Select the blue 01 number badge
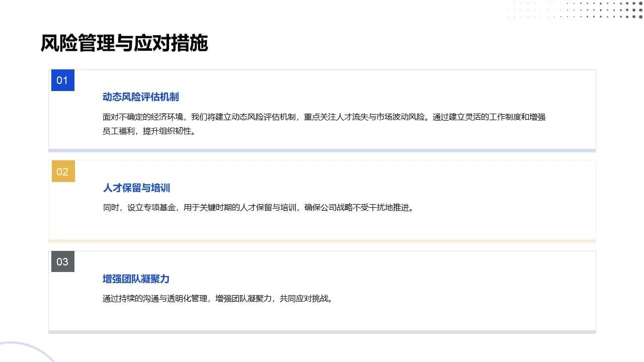This screenshot has width=644, height=362. (62, 80)
